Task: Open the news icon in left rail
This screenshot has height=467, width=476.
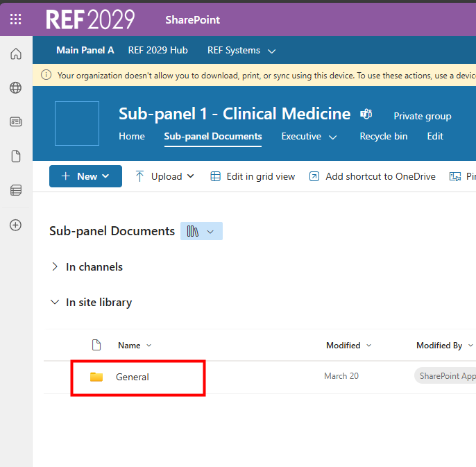Action: (x=15, y=121)
